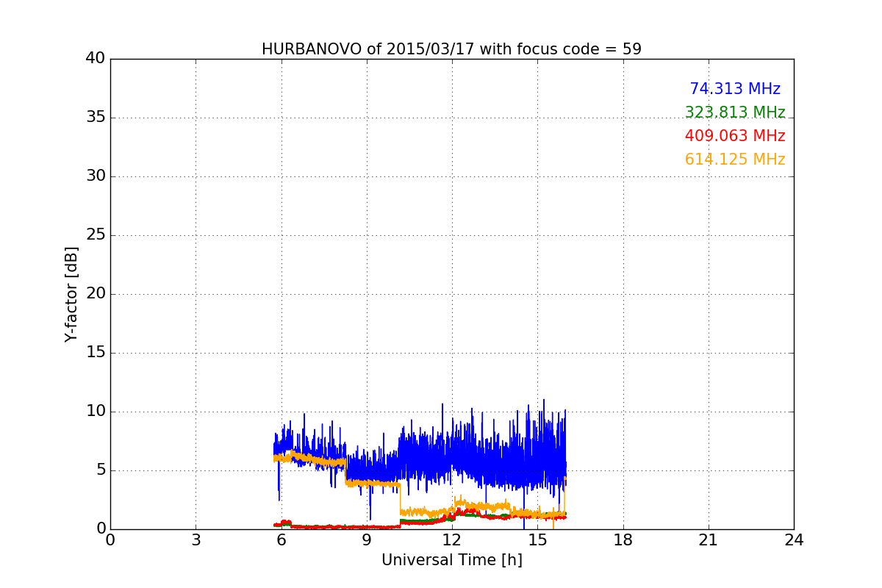This screenshot has height=588, width=882.
Task: Click y-axis tick label '40'
Action: pos(96,59)
